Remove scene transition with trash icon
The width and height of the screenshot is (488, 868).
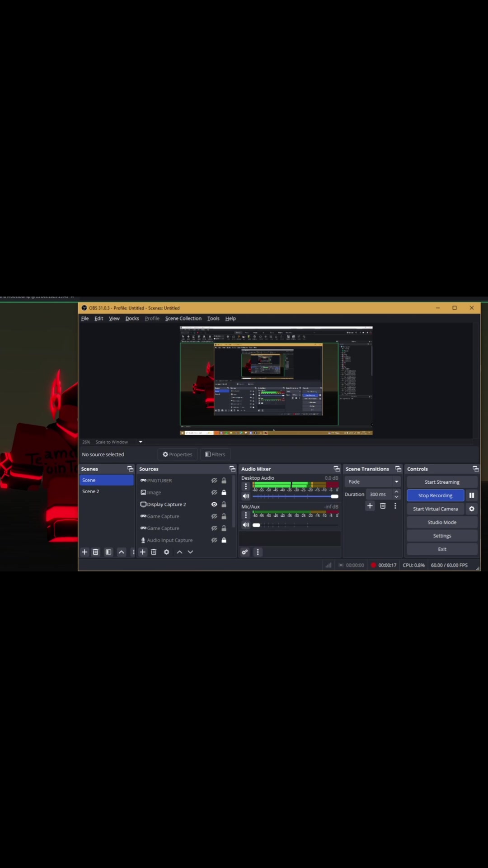pyautogui.click(x=383, y=506)
